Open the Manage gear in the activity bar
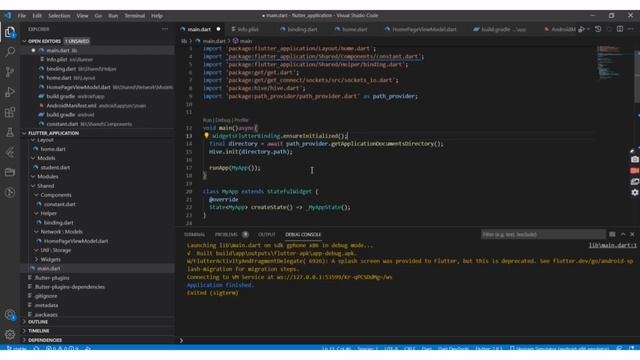The height and width of the screenshot is (360, 640). [10, 335]
